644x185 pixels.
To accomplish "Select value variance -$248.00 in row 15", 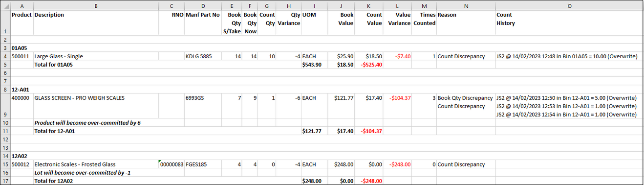I will click(398, 164).
